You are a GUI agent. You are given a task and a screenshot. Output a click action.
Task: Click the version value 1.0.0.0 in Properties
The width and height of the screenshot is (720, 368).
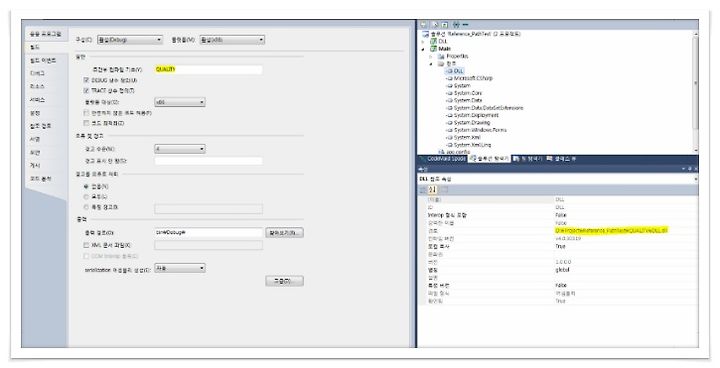[x=563, y=262]
